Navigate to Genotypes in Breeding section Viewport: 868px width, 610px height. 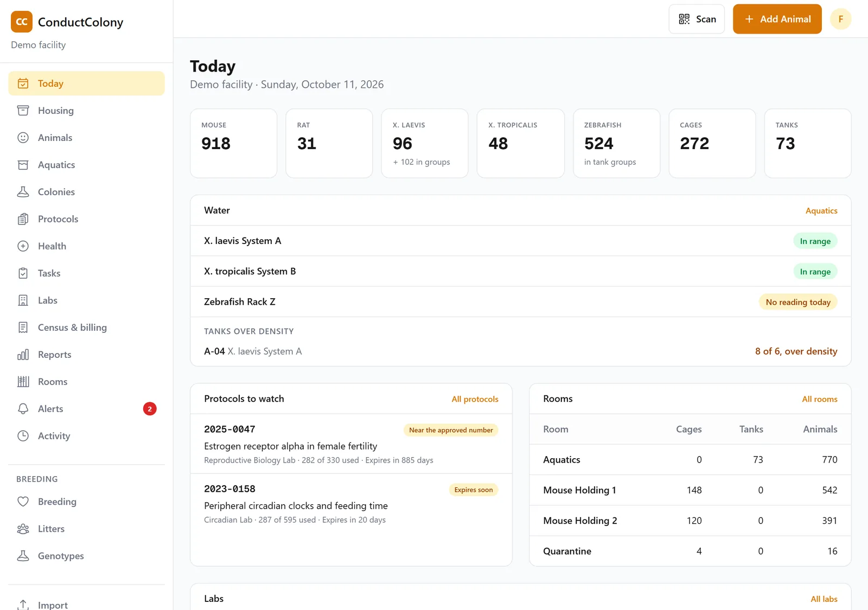point(86,556)
